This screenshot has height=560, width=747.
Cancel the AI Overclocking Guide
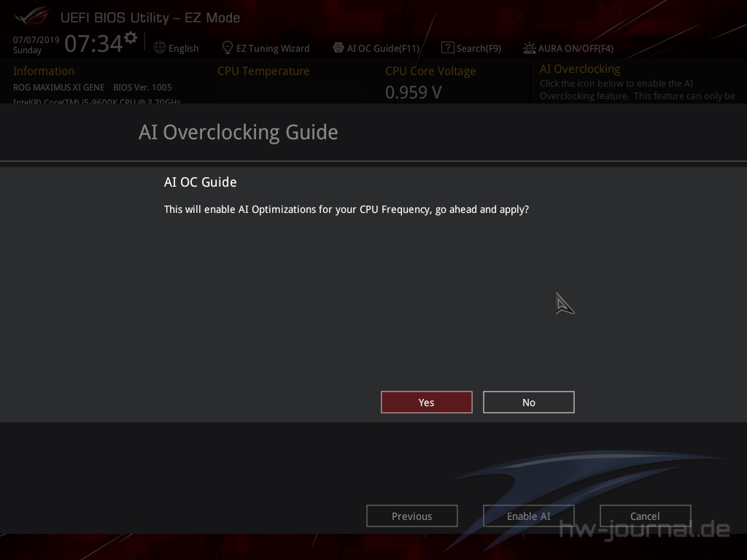[645, 516]
